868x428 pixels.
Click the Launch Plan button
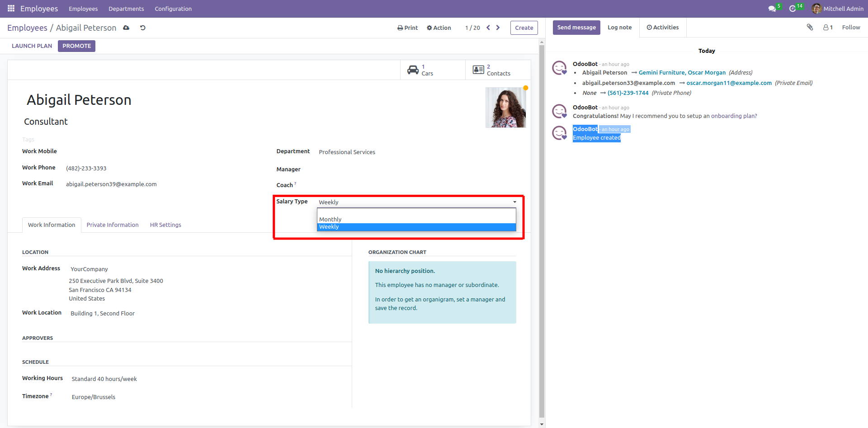pyautogui.click(x=32, y=46)
